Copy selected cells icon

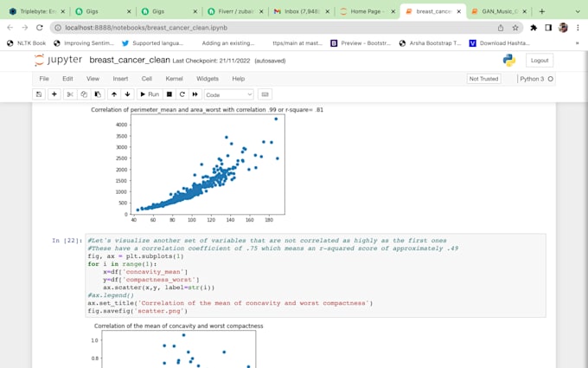click(84, 94)
